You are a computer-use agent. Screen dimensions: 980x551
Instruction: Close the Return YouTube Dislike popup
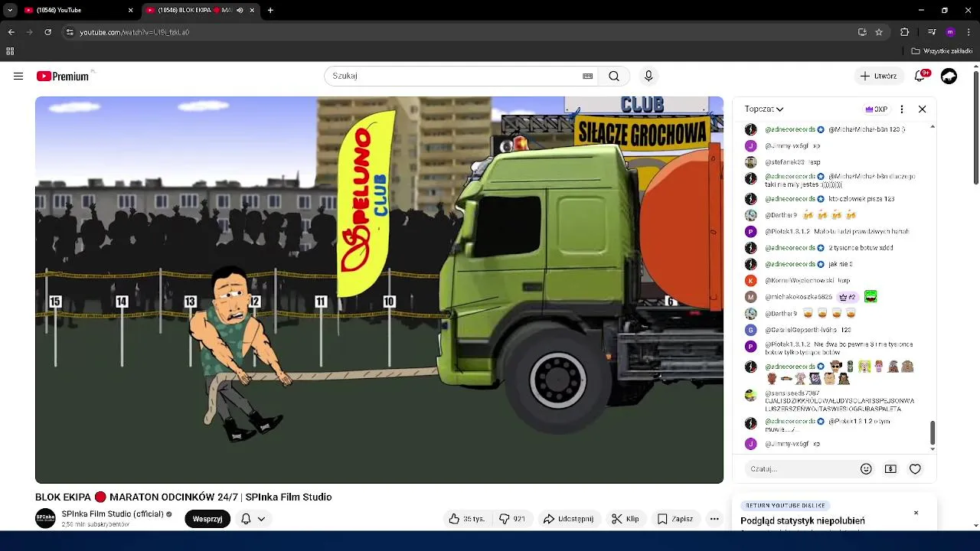pyautogui.click(x=916, y=513)
